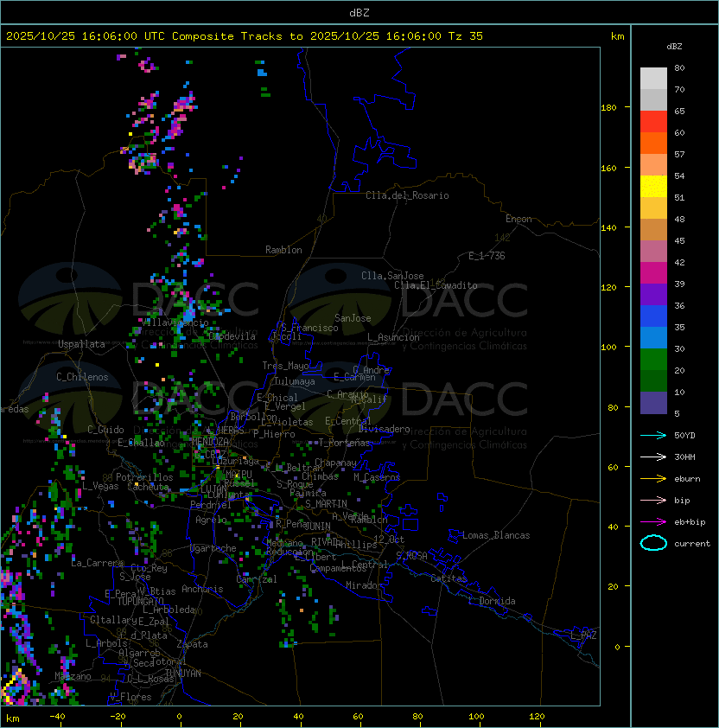Image resolution: width=719 pixels, height=728 pixels.
Task: Pick the yellow 51–54 dBZ swatch
Action: click(x=653, y=186)
